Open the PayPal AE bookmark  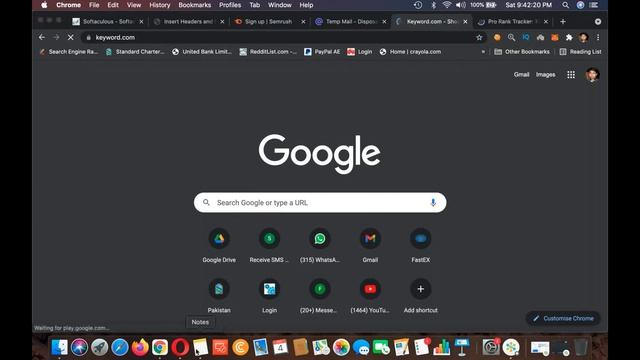[322, 52]
